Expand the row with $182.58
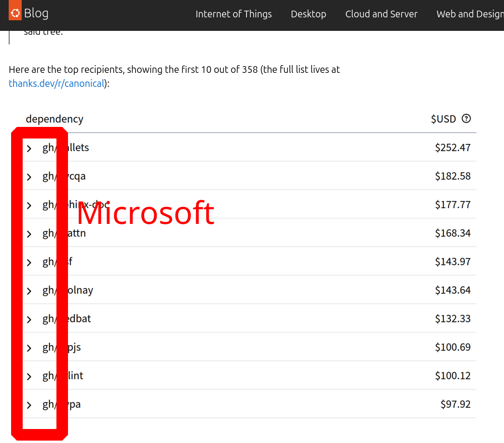 click(x=29, y=177)
